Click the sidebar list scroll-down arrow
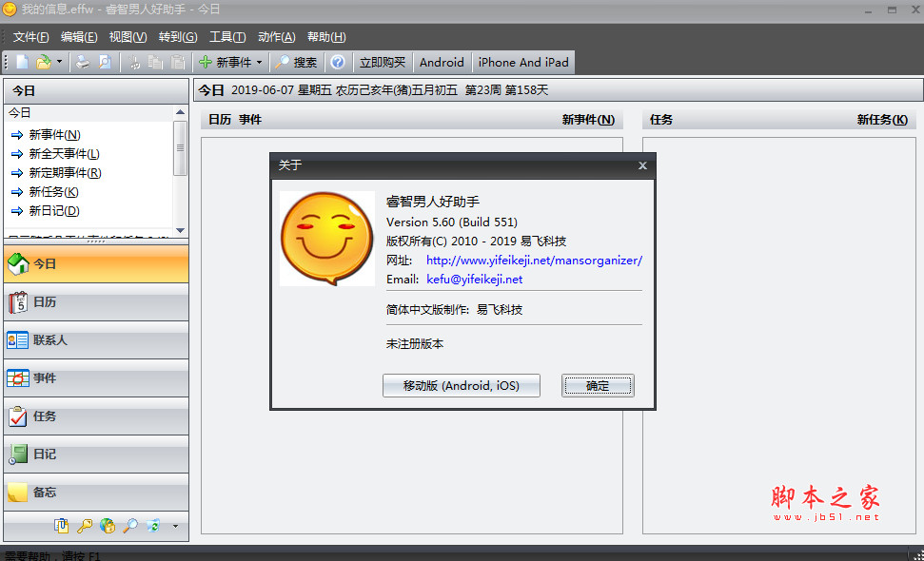Screen dimensions: 924x561 point(180,230)
